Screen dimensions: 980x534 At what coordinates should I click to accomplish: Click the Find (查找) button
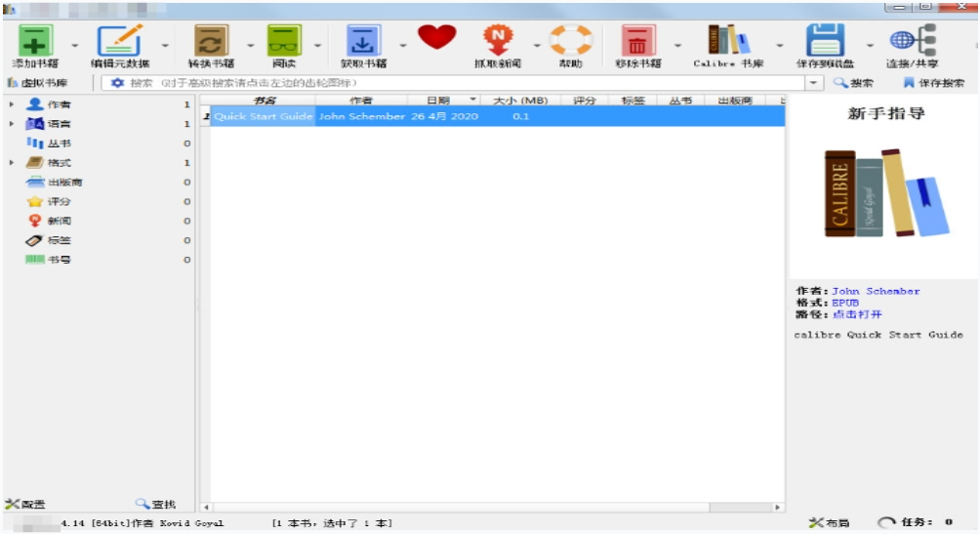click(155, 504)
